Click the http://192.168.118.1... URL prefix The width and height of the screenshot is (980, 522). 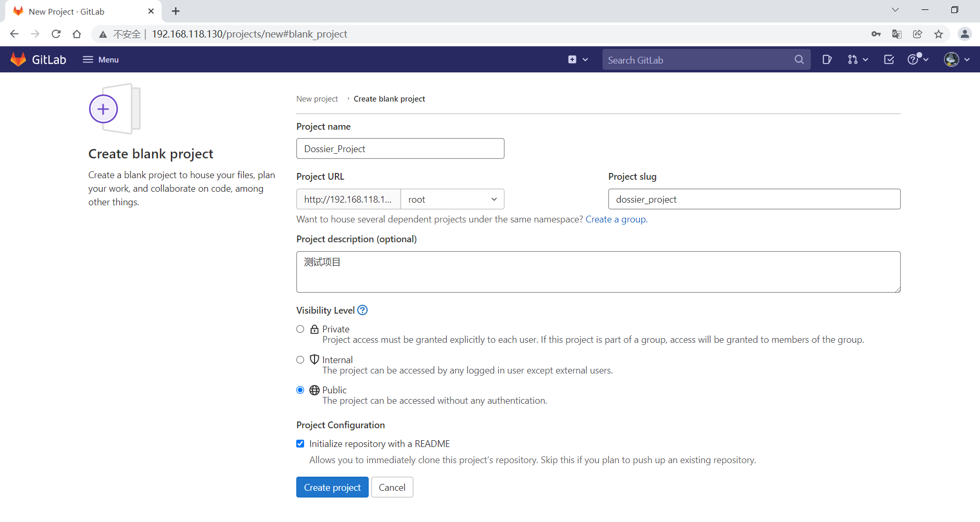[x=348, y=199]
